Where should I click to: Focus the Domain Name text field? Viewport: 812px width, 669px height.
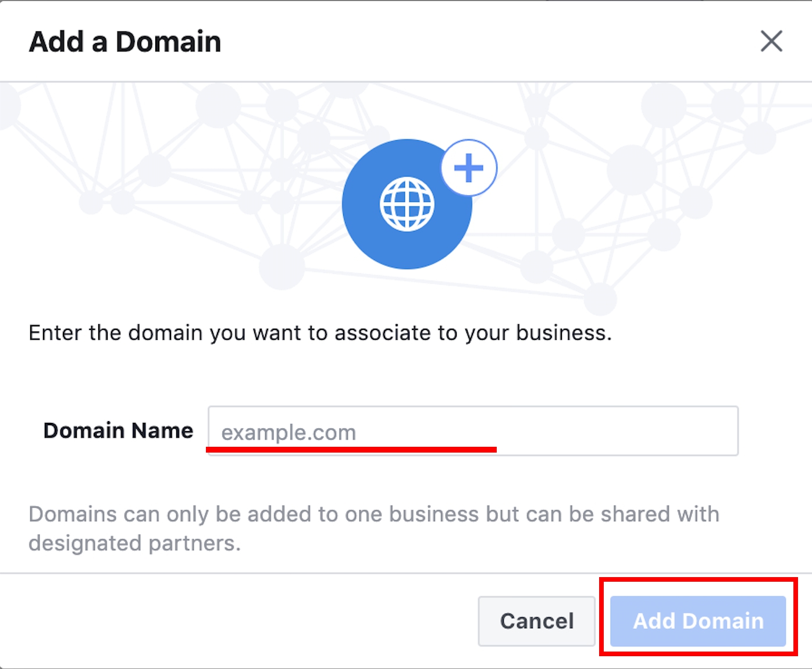click(x=473, y=431)
